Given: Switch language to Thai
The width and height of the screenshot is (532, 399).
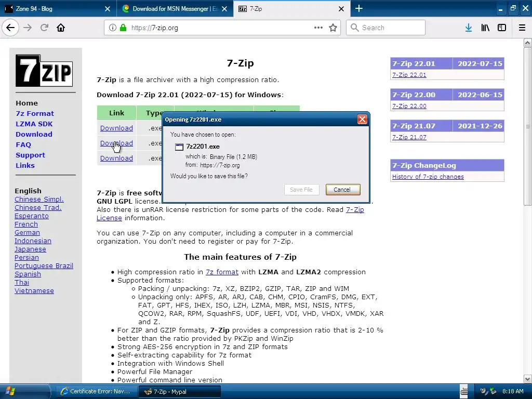Looking at the screenshot, I should click(x=22, y=282).
